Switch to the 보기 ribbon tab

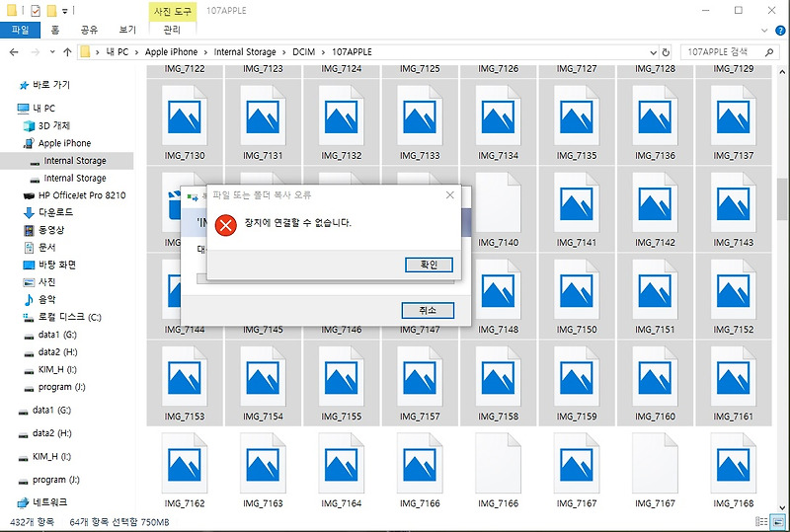click(127, 30)
